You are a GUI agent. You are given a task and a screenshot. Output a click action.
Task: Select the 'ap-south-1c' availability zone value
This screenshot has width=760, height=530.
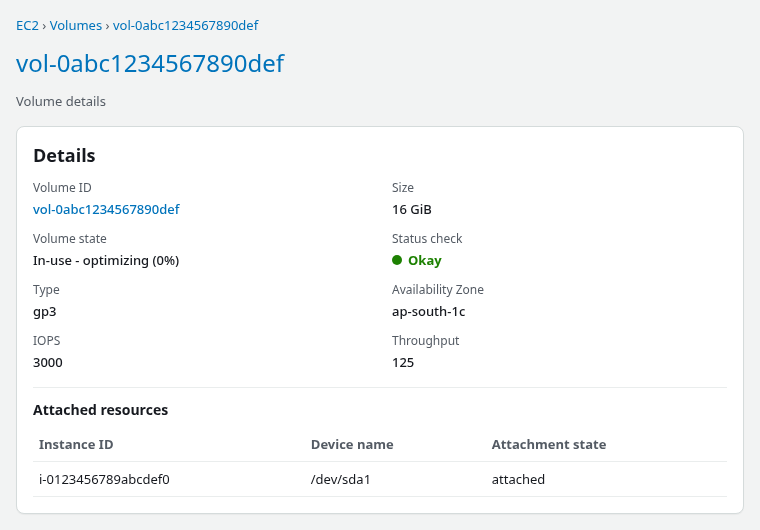tap(428, 311)
